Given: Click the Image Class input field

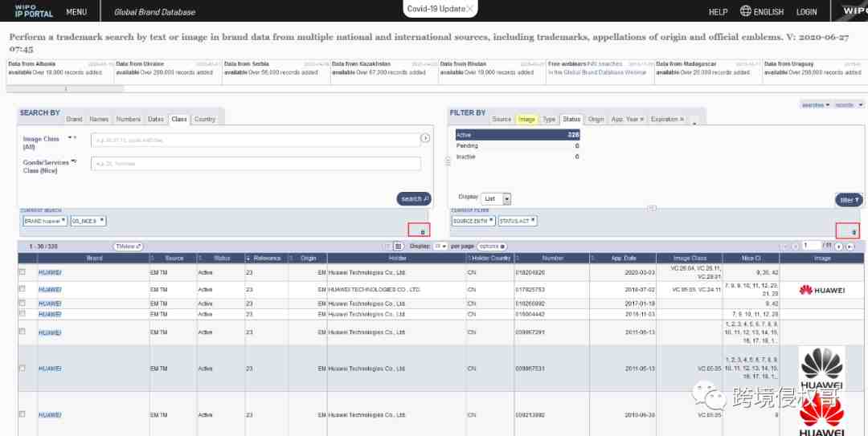Looking at the screenshot, I should click(x=256, y=140).
